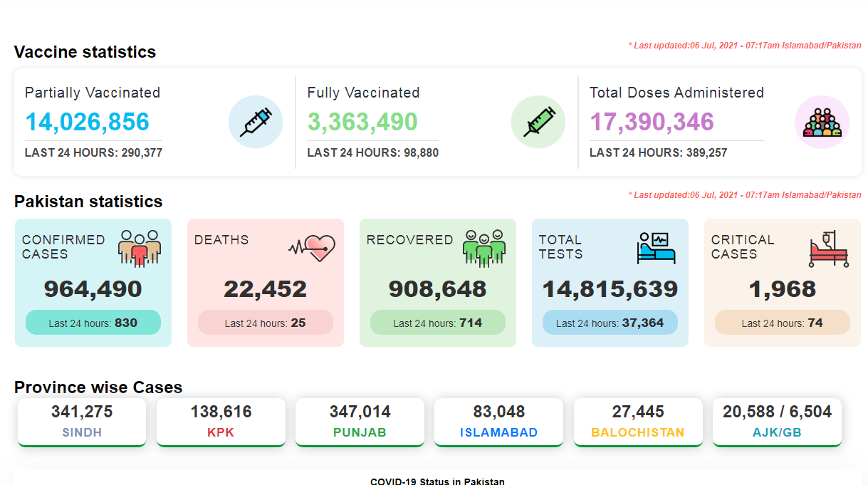This screenshot has width=868, height=485.
Task: Click the people icon in Confirmed Cases card
Action: coord(140,248)
